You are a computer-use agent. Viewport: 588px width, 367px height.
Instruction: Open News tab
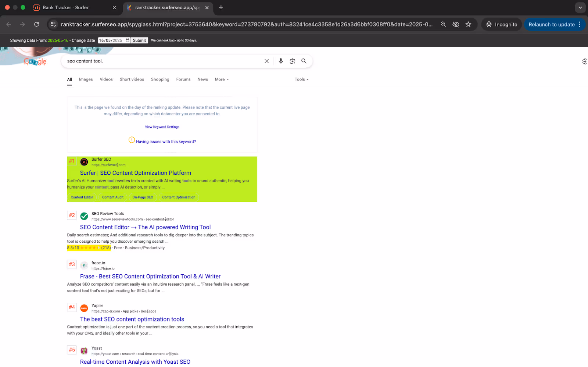pyautogui.click(x=202, y=79)
